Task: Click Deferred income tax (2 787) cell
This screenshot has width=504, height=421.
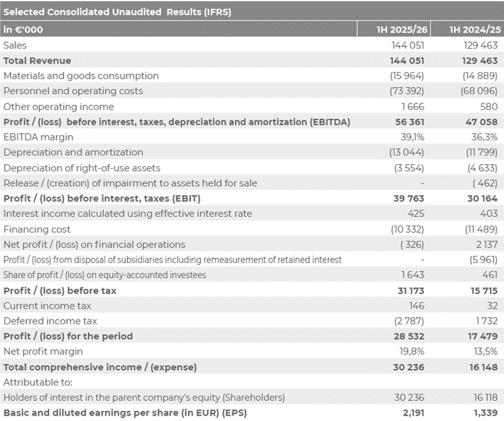Action: click(x=409, y=321)
